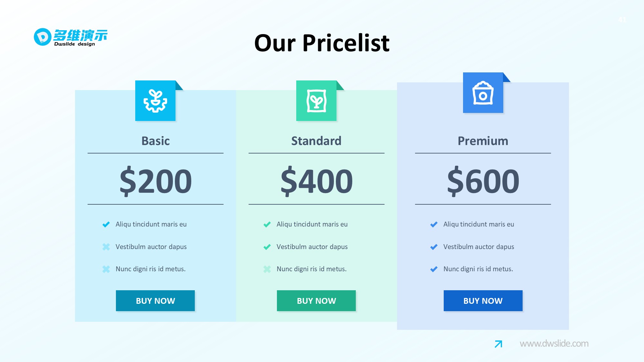Click Basic's checkmark beside Aliqu tincidunt maris
Screen dimensions: 644x362
[106, 224]
